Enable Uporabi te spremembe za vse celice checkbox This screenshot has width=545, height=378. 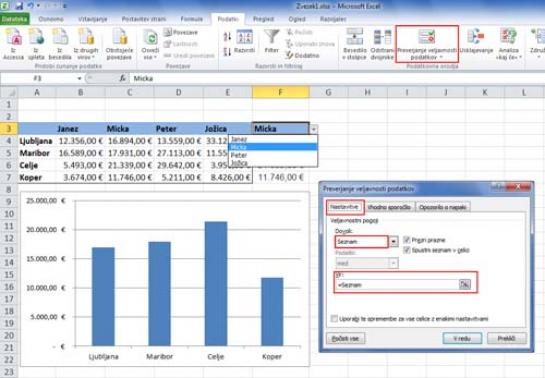pyautogui.click(x=334, y=319)
